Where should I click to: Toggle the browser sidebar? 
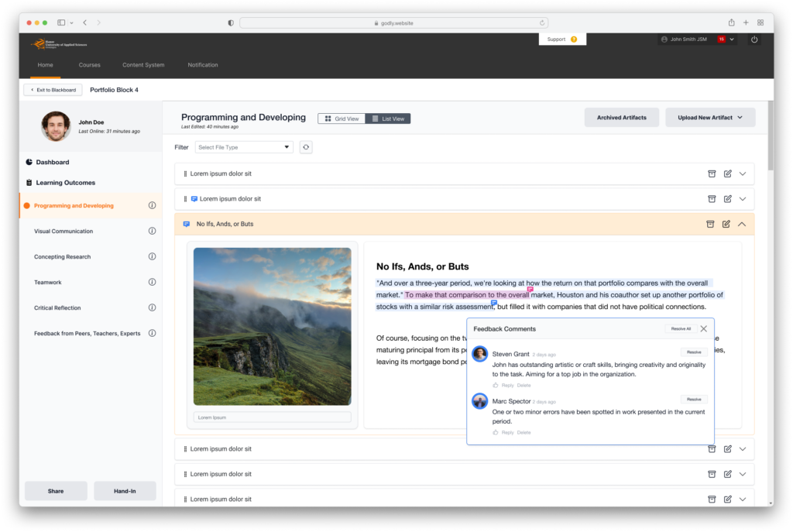point(61,22)
